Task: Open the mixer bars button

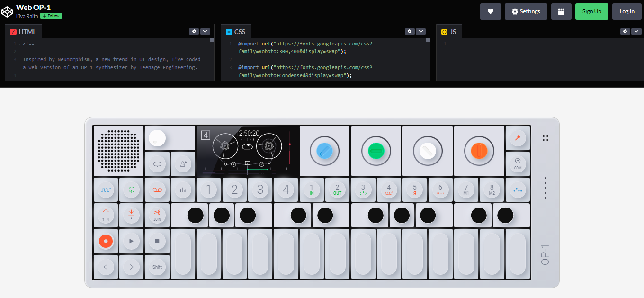Action: [183, 190]
